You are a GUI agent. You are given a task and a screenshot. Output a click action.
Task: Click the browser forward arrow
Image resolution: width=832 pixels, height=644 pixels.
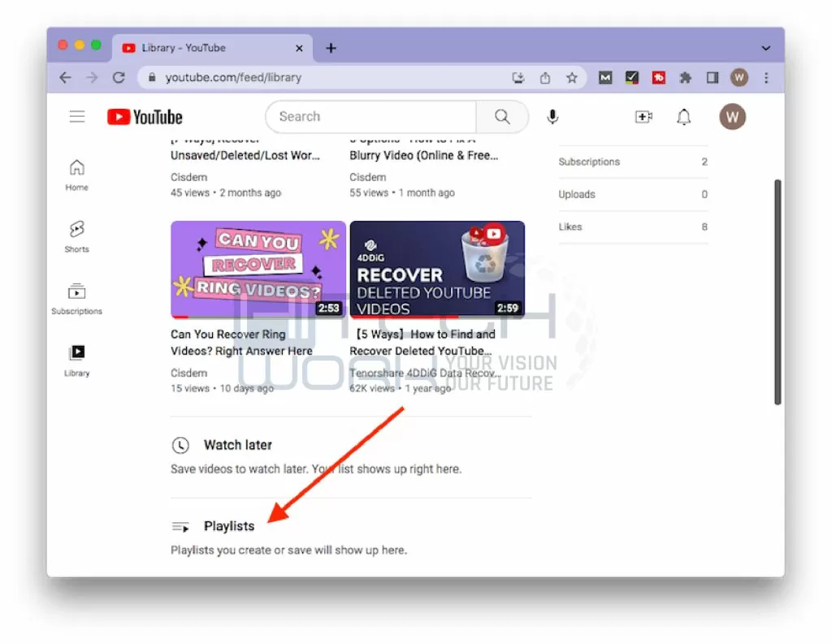coord(93,77)
